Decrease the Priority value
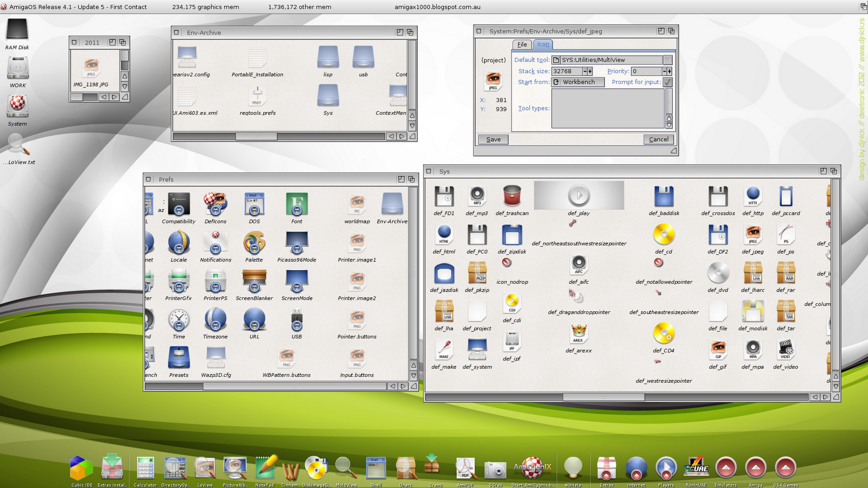 [665, 72]
